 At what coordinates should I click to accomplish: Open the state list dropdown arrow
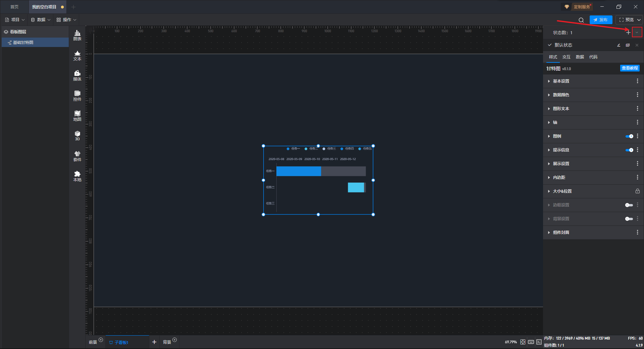[637, 33]
